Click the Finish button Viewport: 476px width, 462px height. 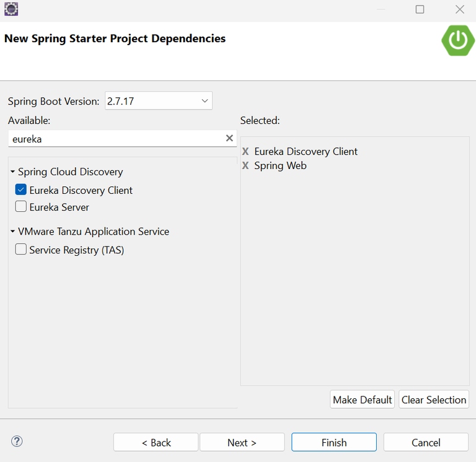coord(334,442)
